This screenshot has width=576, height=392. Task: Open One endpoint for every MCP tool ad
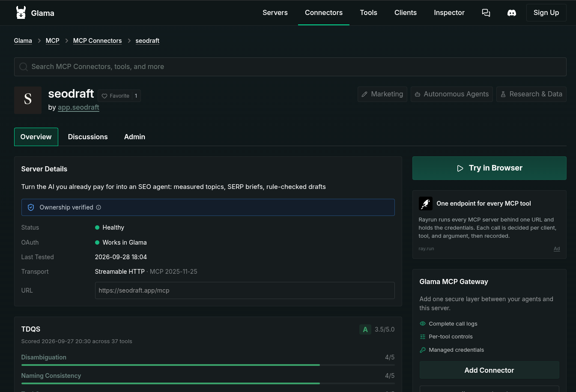484,203
